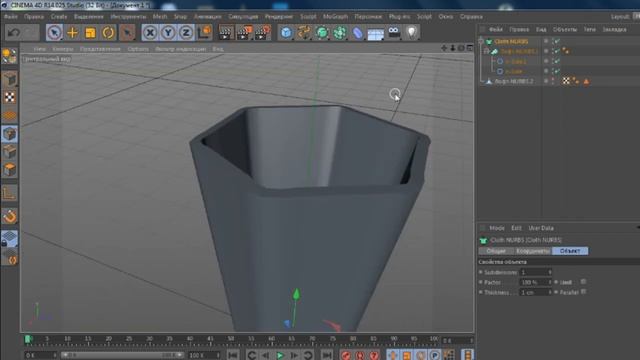Select the Лофт NURBS.2 object

pyautogui.click(x=514, y=81)
